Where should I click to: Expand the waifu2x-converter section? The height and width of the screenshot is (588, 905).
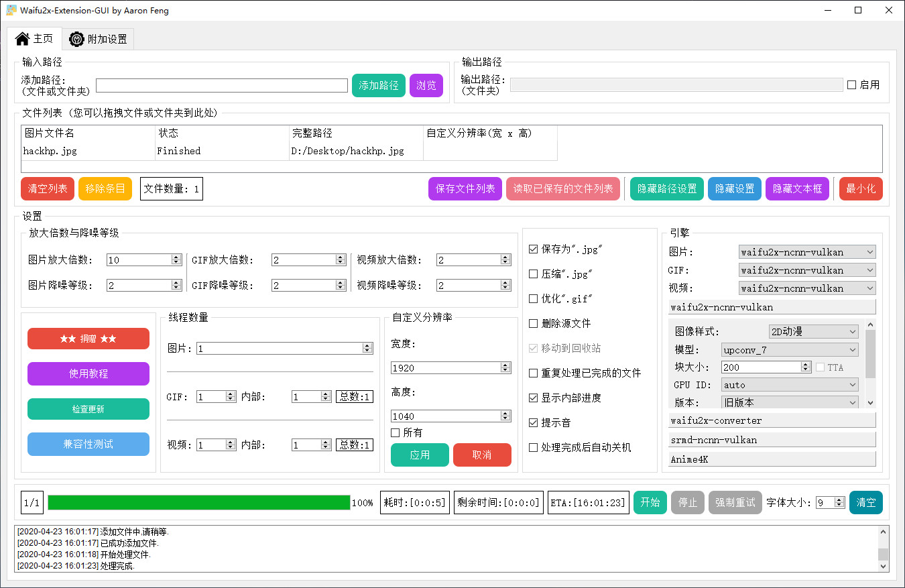[772, 420]
